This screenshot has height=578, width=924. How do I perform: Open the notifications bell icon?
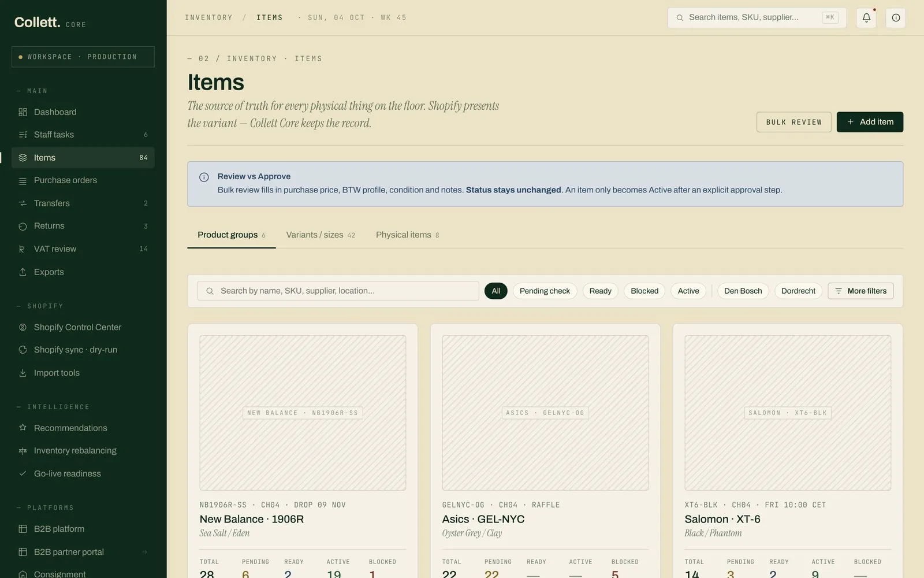tap(866, 18)
